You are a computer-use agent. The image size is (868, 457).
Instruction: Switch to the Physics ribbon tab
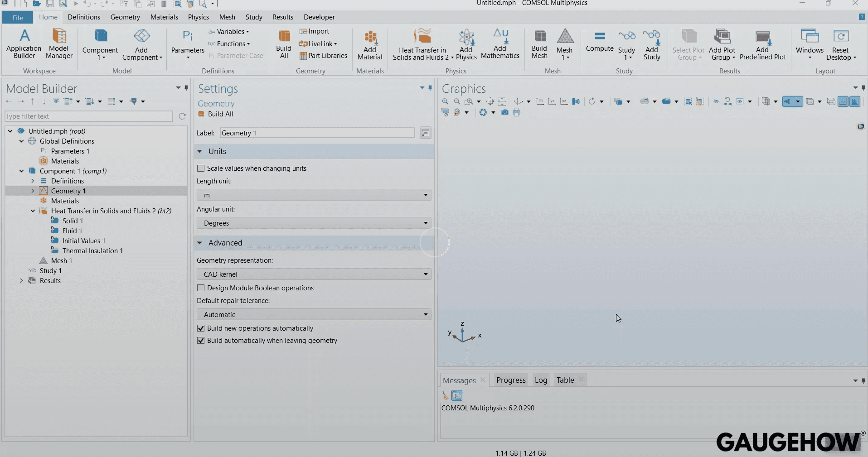point(198,17)
